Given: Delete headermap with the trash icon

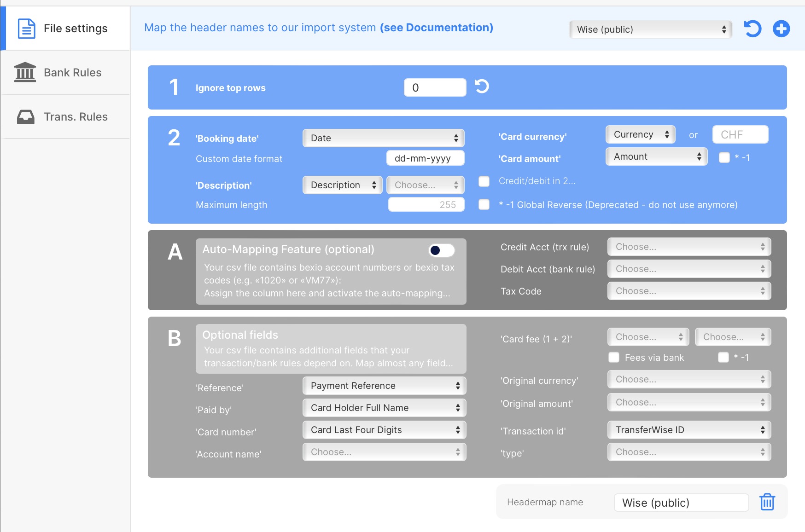Looking at the screenshot, I should pyautogui.click(x=767, y=502).
